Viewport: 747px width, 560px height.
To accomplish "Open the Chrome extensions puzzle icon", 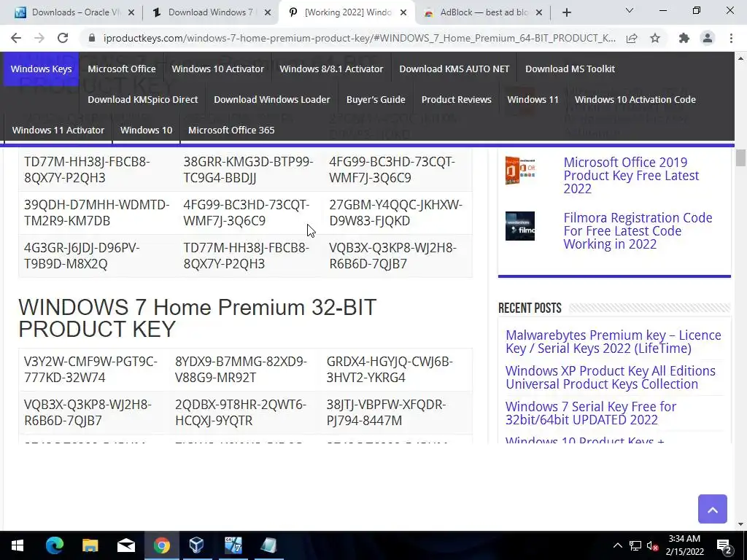I will click(x=684, y=38).
